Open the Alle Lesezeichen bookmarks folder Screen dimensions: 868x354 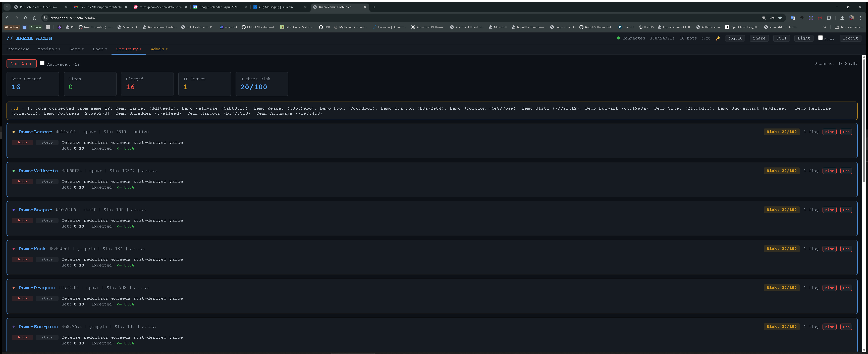point(848,27)
